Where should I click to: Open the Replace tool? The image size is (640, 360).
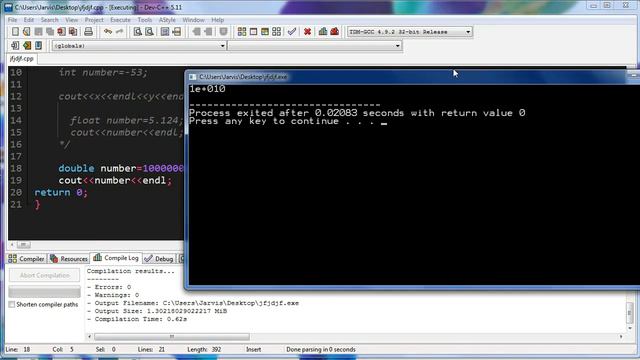click(149, 32)
